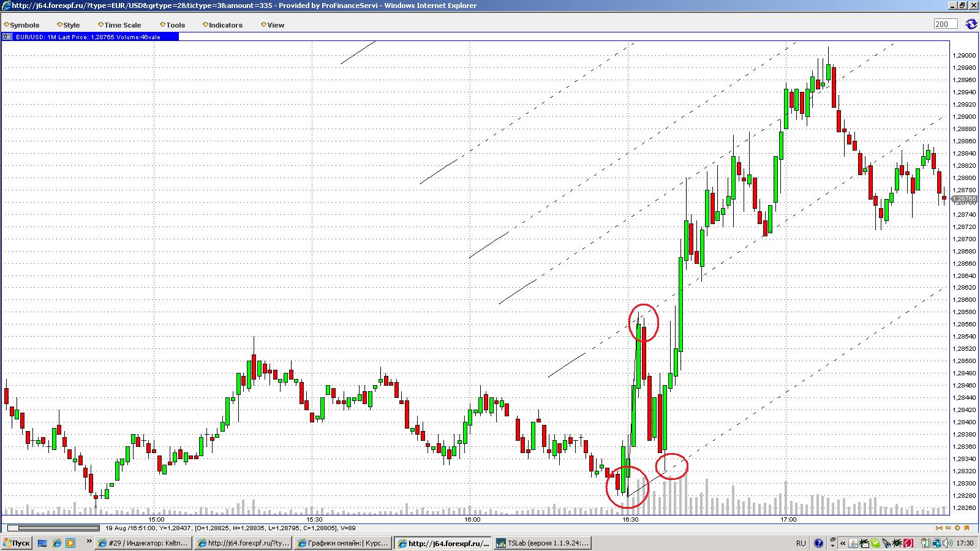
Task: Click the rightmost orange chart control icon
Action: click(967, 528)
